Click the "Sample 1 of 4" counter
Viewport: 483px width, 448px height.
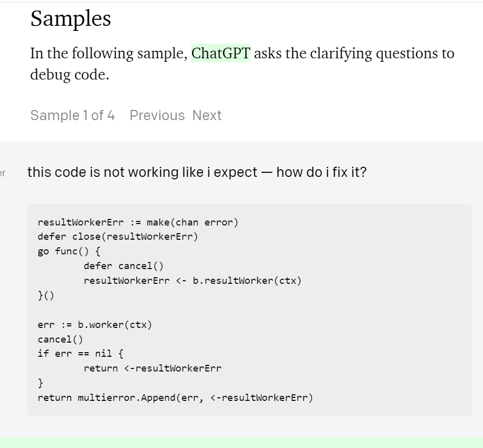pos(73,115)
